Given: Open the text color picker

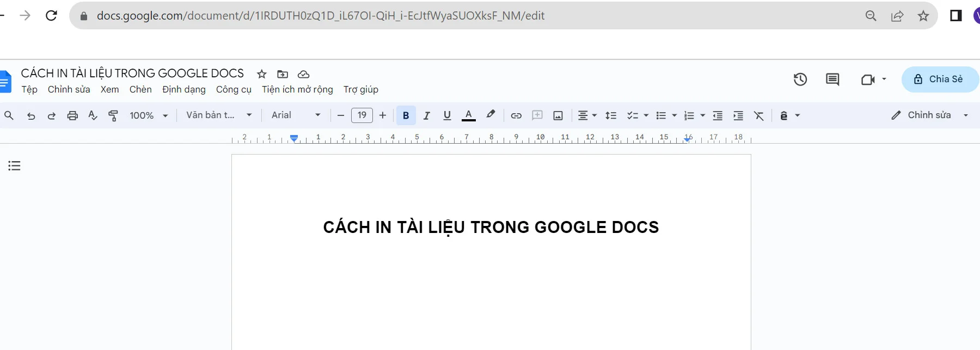Looking at the screenshot, I should 468,115.
